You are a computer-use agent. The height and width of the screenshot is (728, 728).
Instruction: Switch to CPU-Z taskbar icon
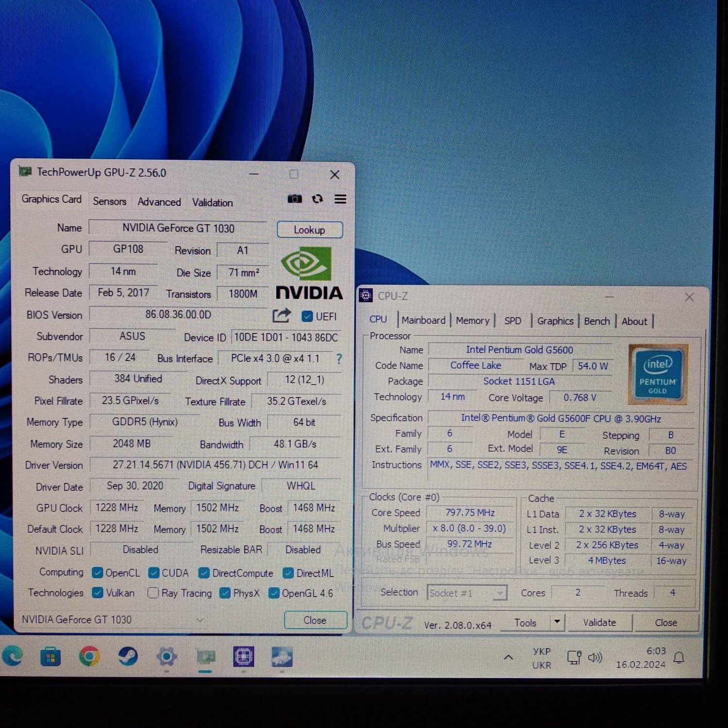(x=244, y=658)
